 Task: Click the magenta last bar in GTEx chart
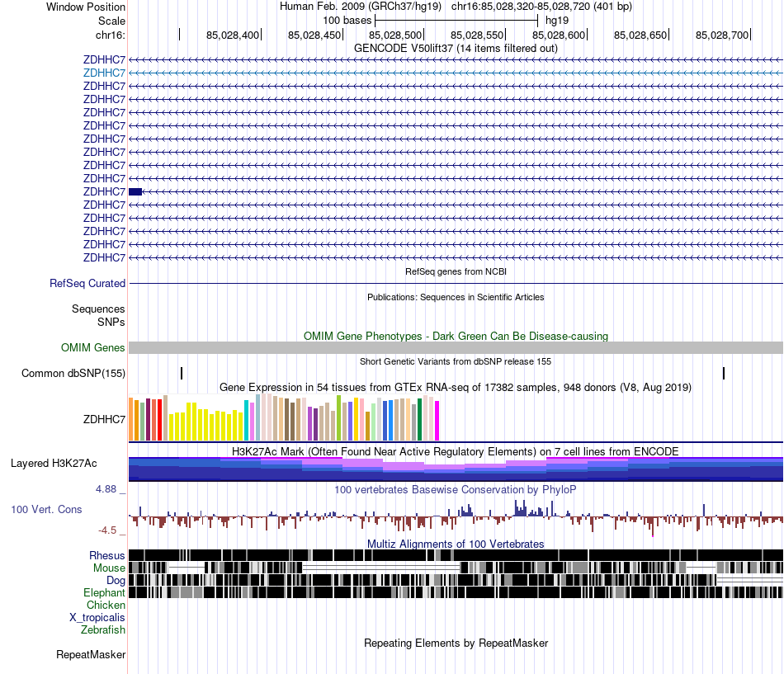click(437, 420)
